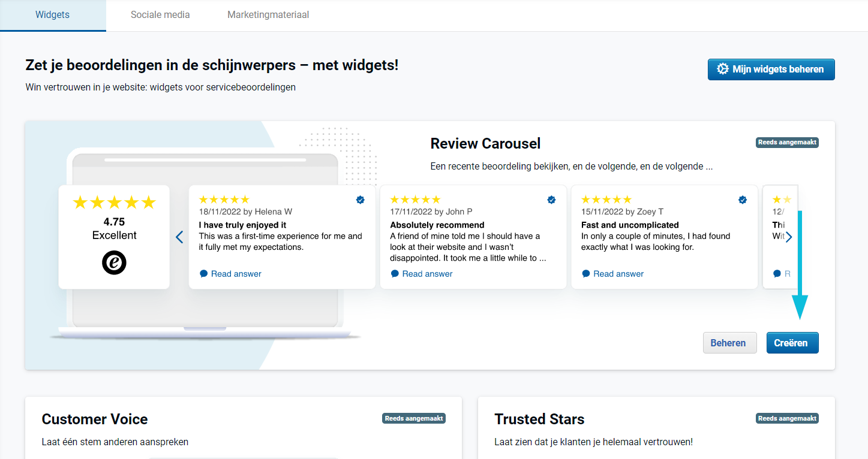Click the Trusted Stars widget heading
Screen dimensions: 868x459
point(539,419)
